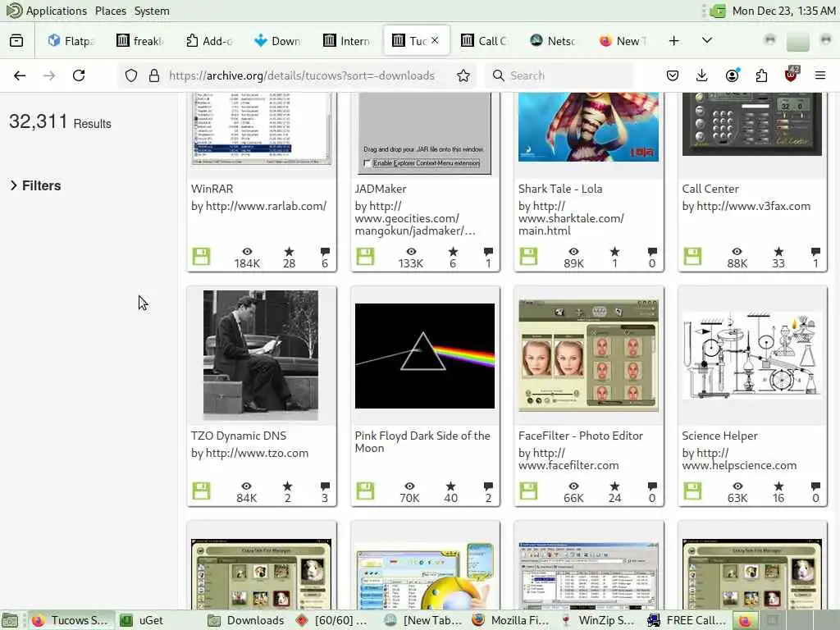The height and width of the screenshot is (630, 840).
Task: Open the Places menu
Action: (111, 11)
